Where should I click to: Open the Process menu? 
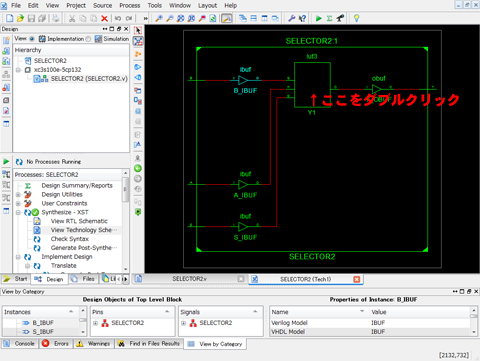[130, 5]
